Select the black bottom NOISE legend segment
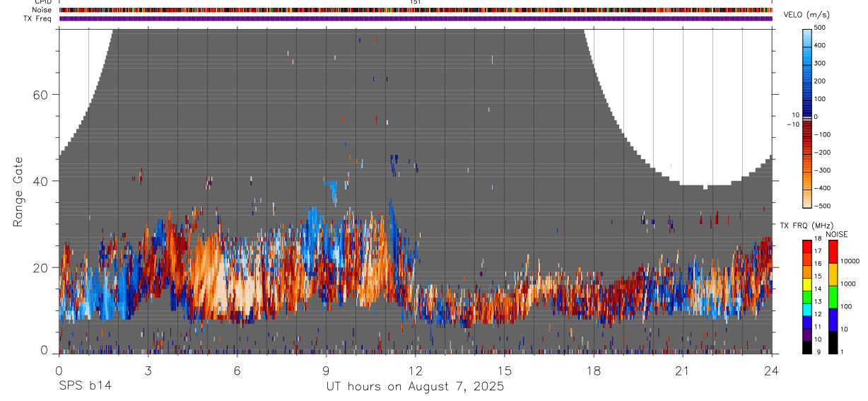The image size is (868, 401). point(833,342)
